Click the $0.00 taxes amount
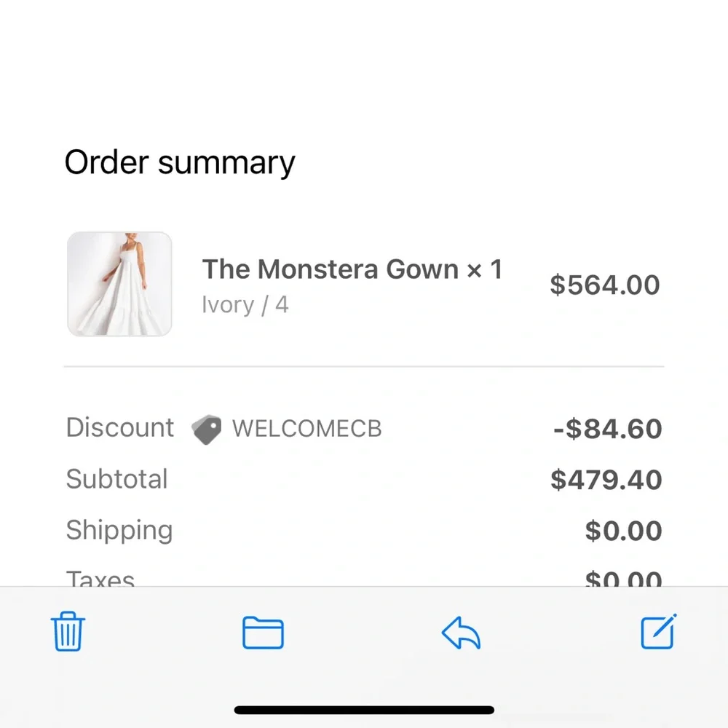This screenshot has width=728, height=728. click(x=624, y=579)
